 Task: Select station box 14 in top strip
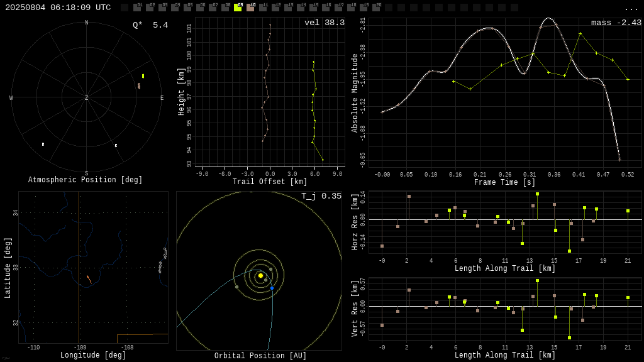(301, 8)
